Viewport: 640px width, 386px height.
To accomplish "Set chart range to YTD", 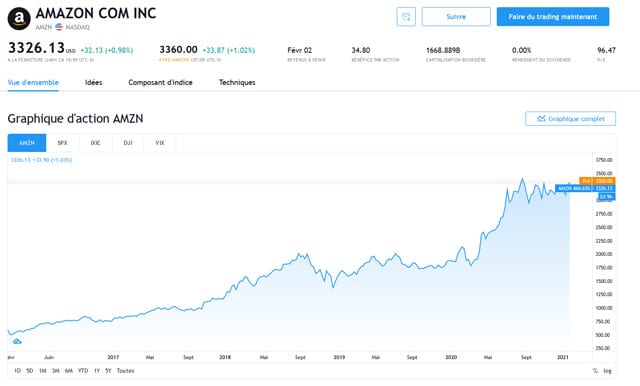I will pyautogui.click(x=83, y=371).
